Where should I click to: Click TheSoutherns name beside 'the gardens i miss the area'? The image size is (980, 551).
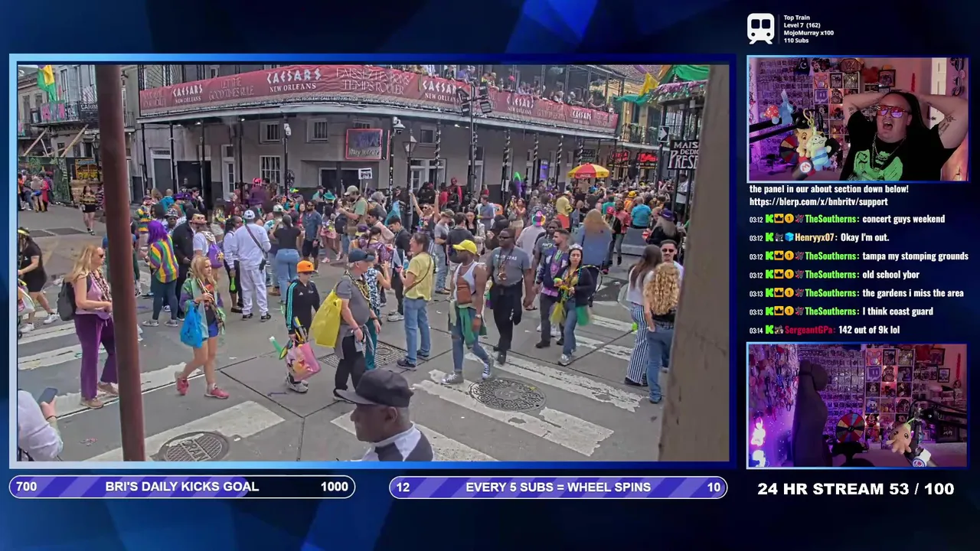coord(831,293)
